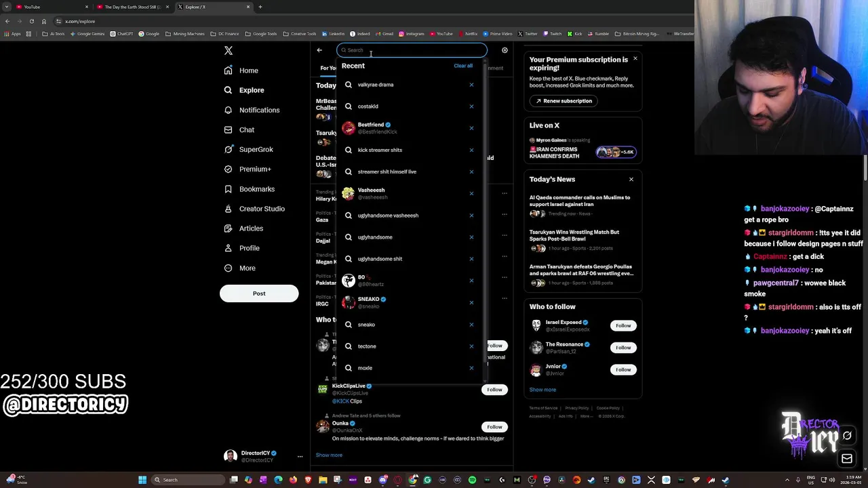Remove Vasheeesh from recent searches
Screen dimensions: 868x488
471,193
